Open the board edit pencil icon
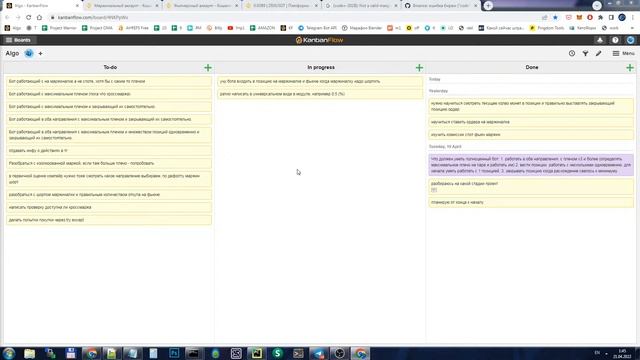This screenshot has width=640, height=360. point(598,53)
